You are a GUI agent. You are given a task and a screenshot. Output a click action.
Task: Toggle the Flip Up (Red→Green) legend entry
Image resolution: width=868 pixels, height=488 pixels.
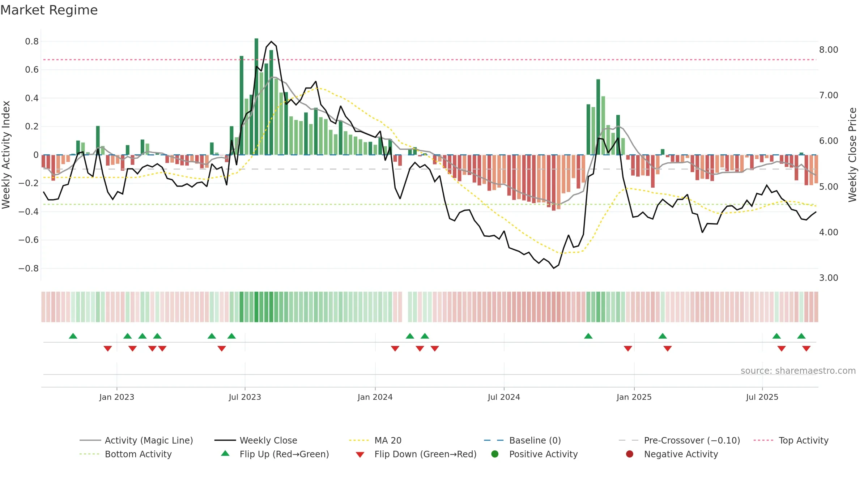coord(275,454)
